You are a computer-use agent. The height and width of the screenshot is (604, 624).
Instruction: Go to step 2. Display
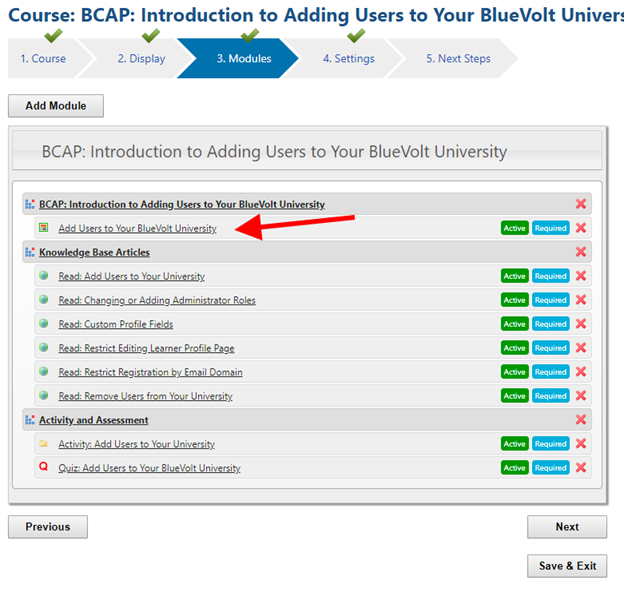tap(141, 58)
